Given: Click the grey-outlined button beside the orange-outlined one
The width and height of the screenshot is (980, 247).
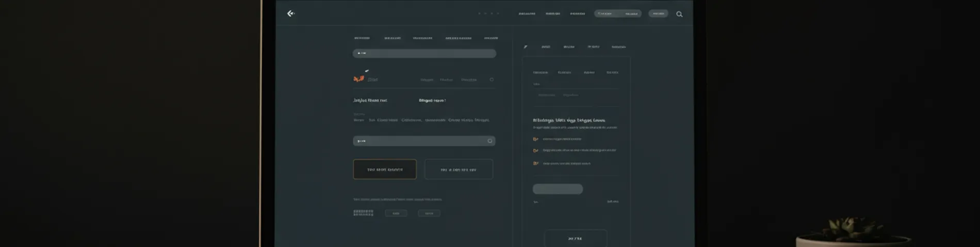Looking at the screenshot, I should click(x=459, y=169).
